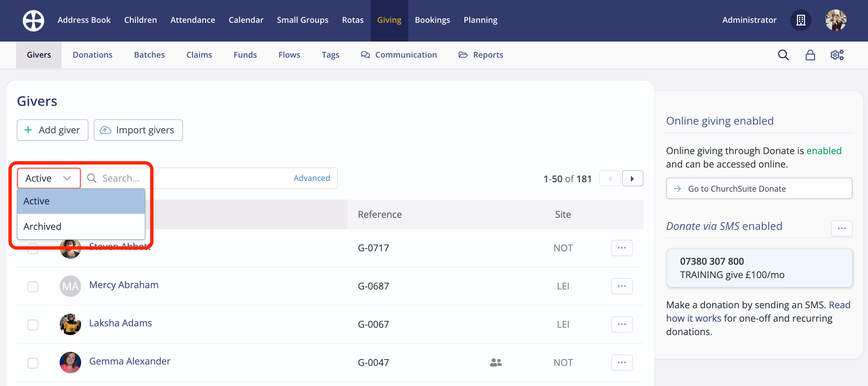The width and height of the screenshot is (868, 386).
Task: Click linked givers icon for Gemma Alexander
Action: [x=496, y=363]
